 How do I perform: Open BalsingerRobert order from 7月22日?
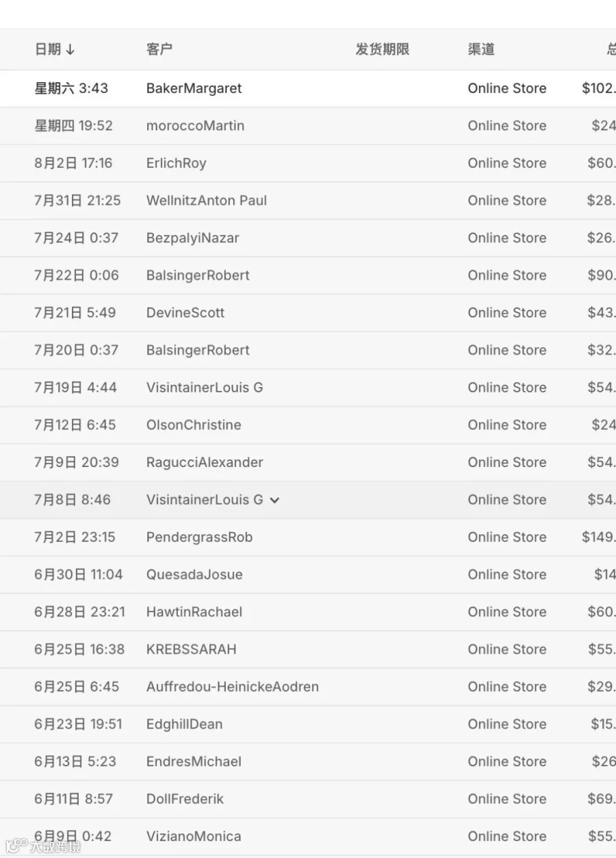[x=308, y=275]
